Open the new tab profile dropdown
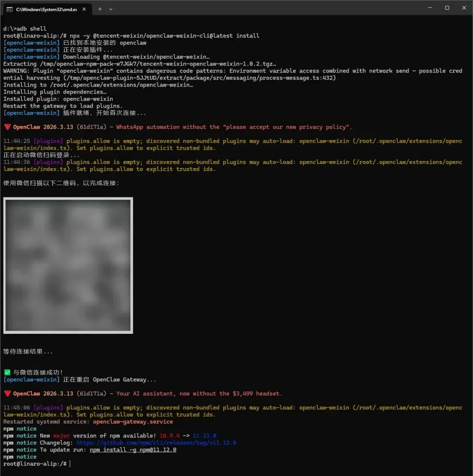 pos(111,9)
